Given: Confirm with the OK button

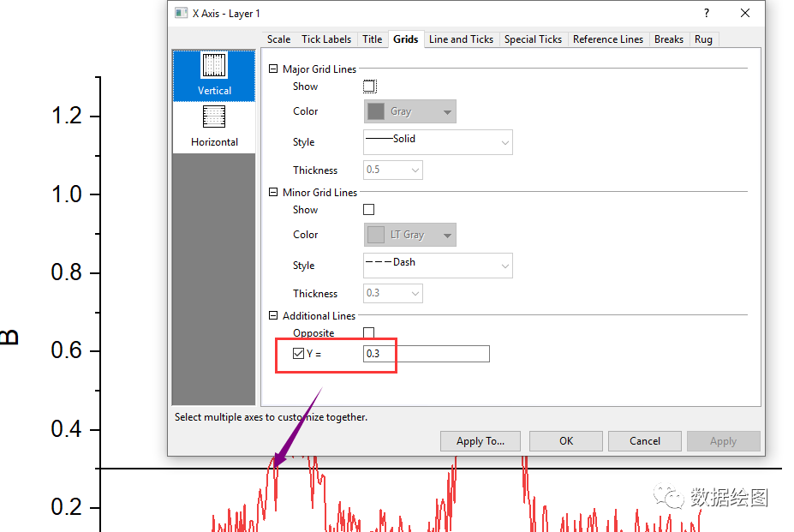Looking at the screenshot, I should (x=566, y=441).
